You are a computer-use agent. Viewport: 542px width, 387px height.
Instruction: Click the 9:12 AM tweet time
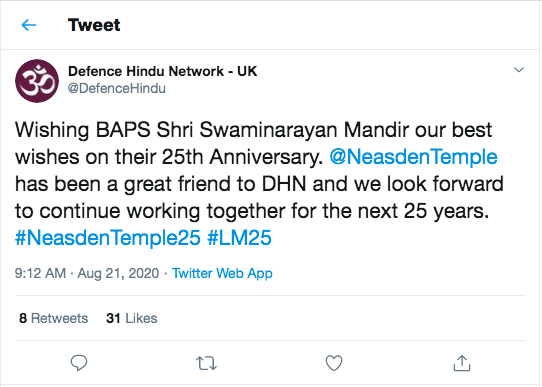pyautogui.click(x=40, y=273)
